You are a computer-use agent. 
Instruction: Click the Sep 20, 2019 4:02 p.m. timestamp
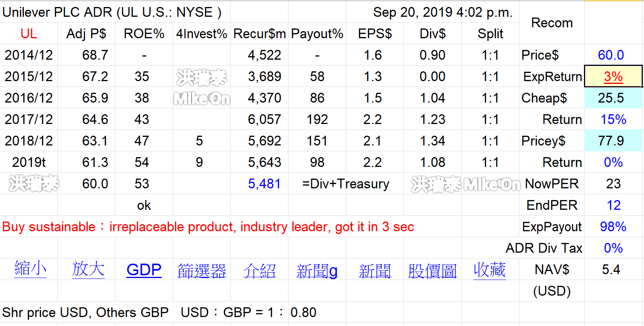442,12
